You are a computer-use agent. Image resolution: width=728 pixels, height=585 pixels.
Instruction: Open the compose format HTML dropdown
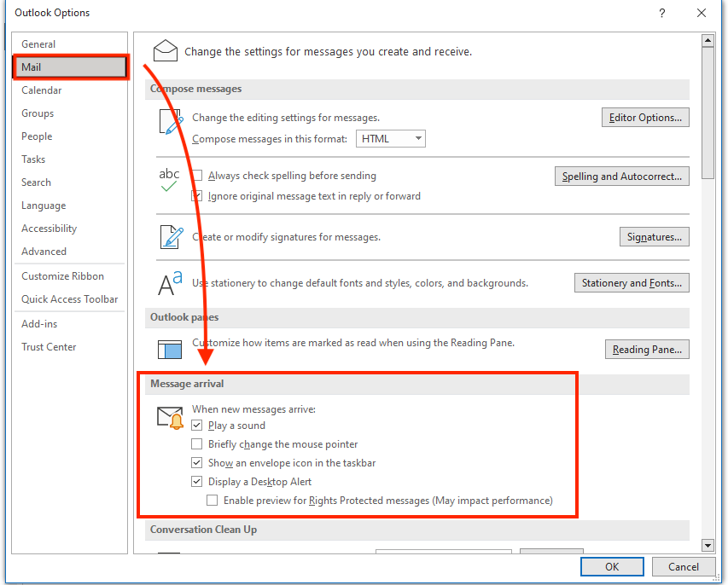[391, 139]
